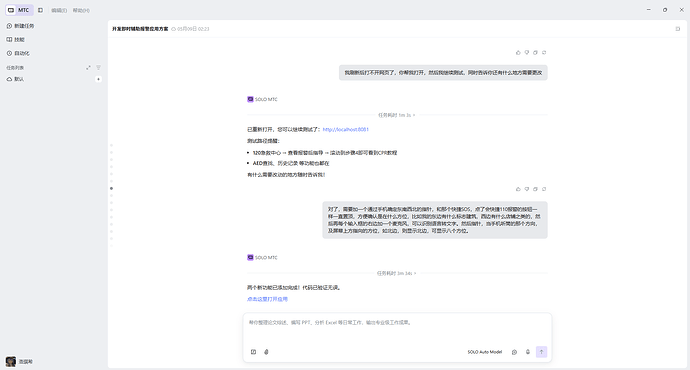Toggle the sidebar panel icon beside MTC

click(x=40, y=10)
